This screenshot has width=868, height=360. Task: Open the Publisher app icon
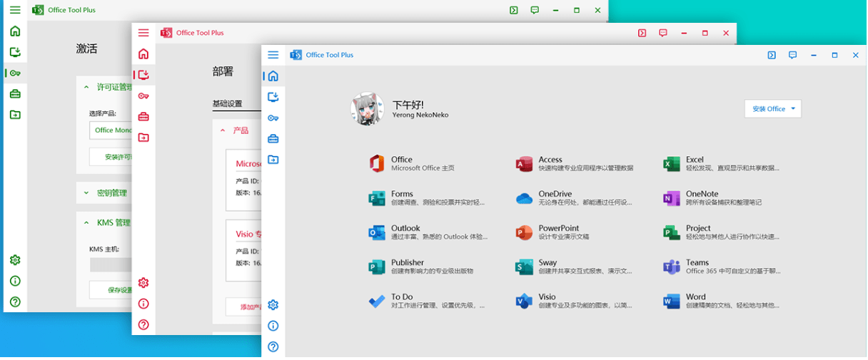coord(377,267)
